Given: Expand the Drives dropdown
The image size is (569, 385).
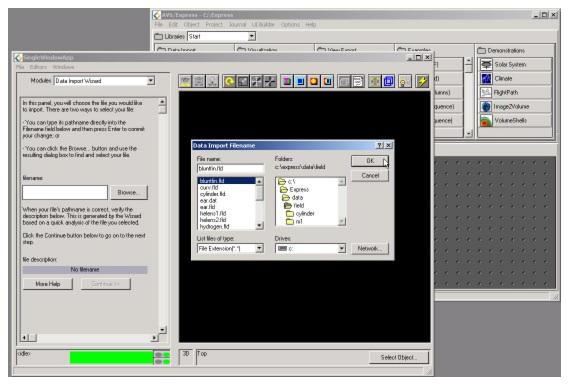Looking at the screenshot, I should tap(341, 248).
